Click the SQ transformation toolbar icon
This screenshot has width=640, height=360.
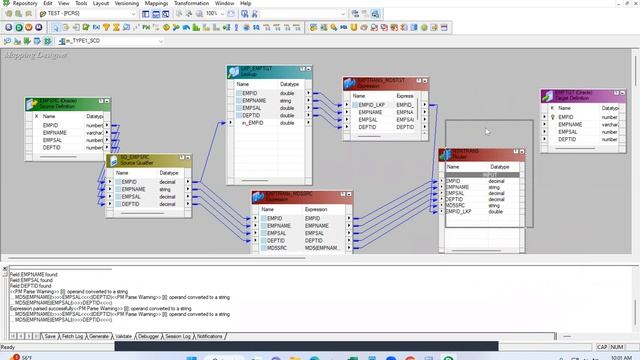click(256, 27)
